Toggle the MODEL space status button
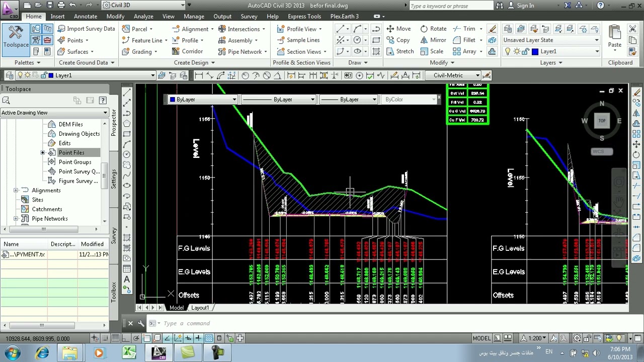 pos(481,338)
